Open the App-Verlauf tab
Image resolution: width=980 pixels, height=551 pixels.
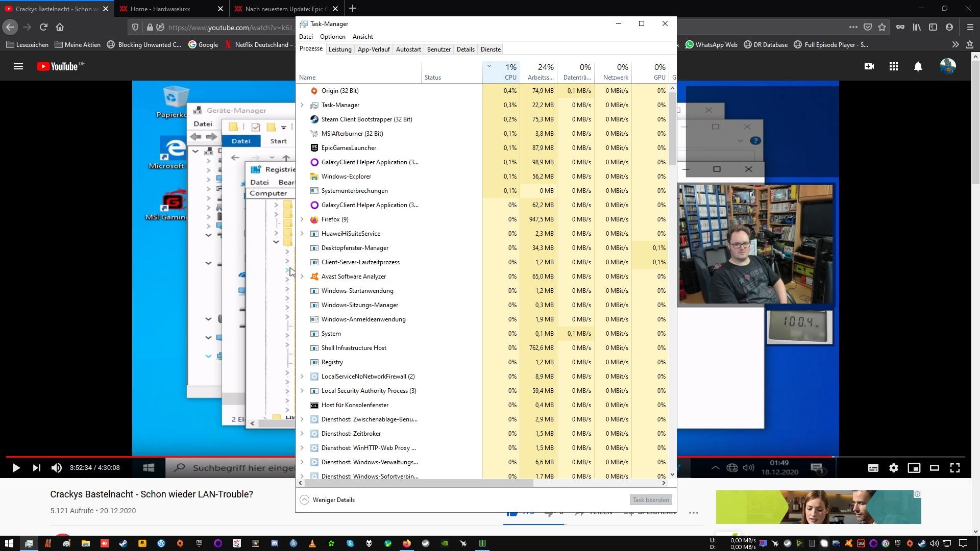point(374,49)
